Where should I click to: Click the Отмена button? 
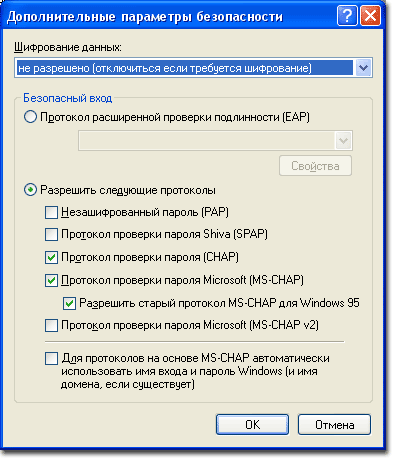click(x=334, y=424)
